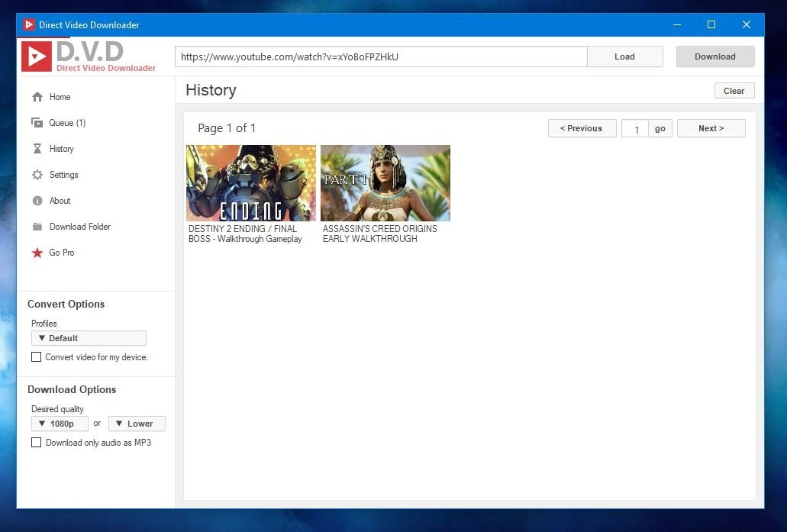Click the Go Pro red star icon

click(x=37, y=253)
